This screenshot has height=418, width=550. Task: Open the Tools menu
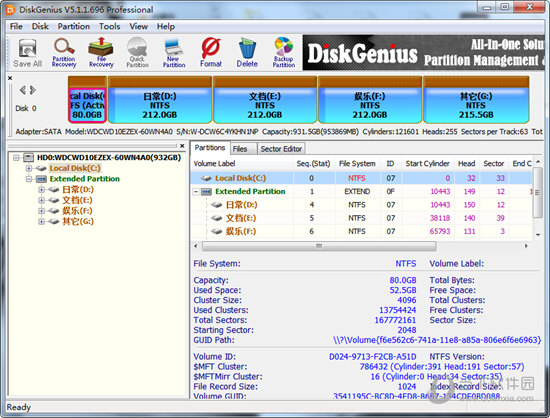(x=109, y=26)
